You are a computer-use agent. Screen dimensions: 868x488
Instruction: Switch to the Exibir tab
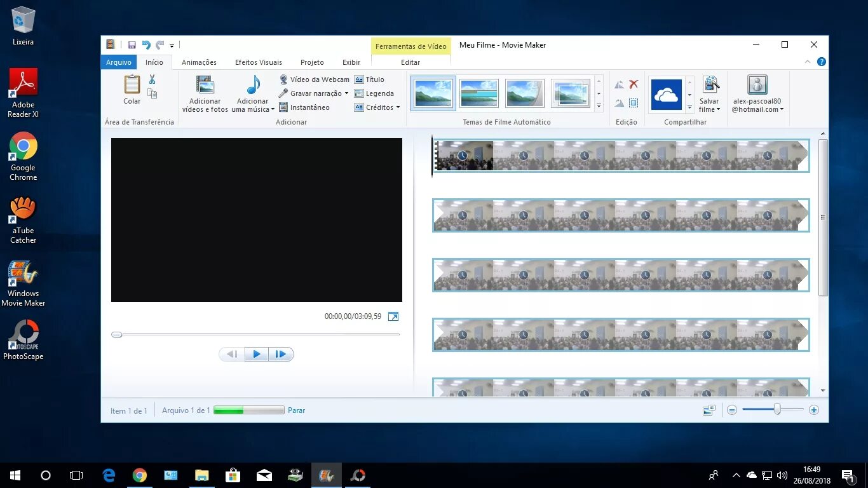[351, 62]
